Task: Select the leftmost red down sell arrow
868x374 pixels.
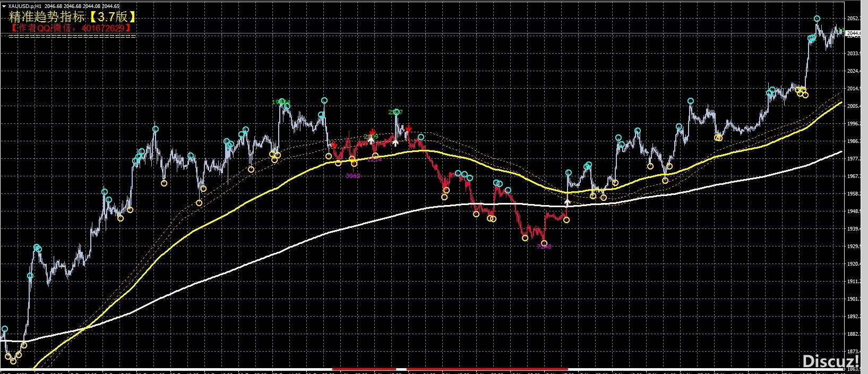Action: coord(334,145)
